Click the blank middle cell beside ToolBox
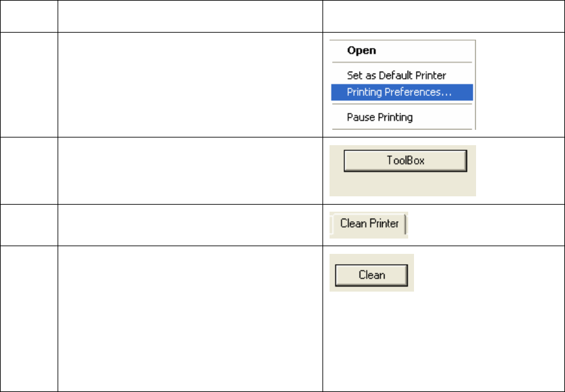The image size is (565, 392). pyautogui.click(x=190, y=171)
